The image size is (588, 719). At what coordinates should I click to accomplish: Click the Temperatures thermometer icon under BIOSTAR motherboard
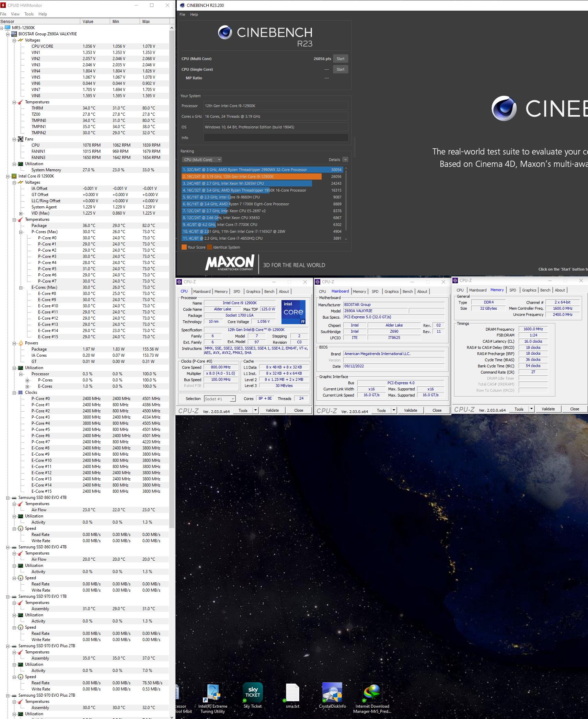tap(21, 102)
